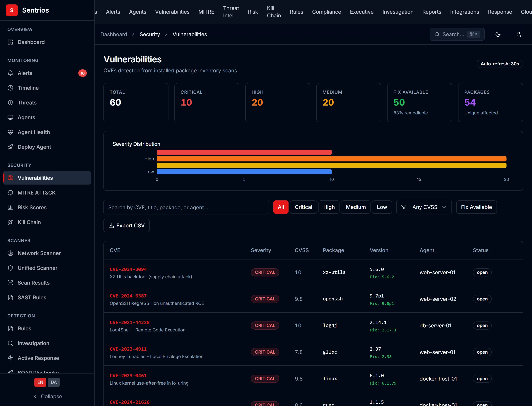Filter vulnerabilities by Medium severity
Image resolution: width=532 pixels, height=406 pixels.
(x=356, y=207)
